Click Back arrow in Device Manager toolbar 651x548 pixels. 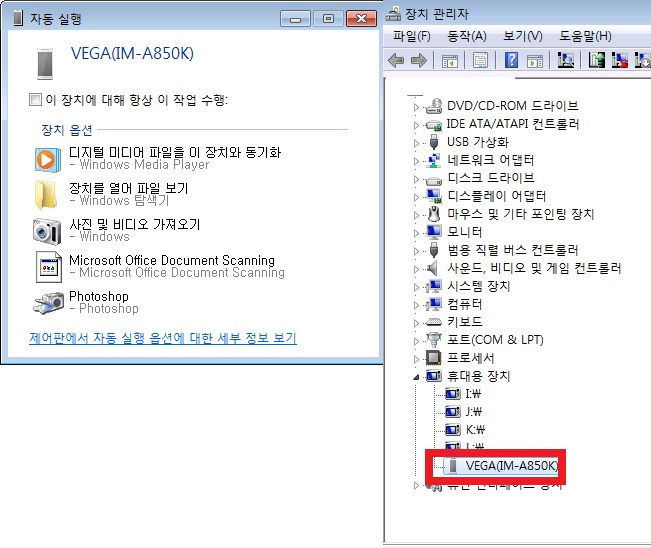(396, 61)
